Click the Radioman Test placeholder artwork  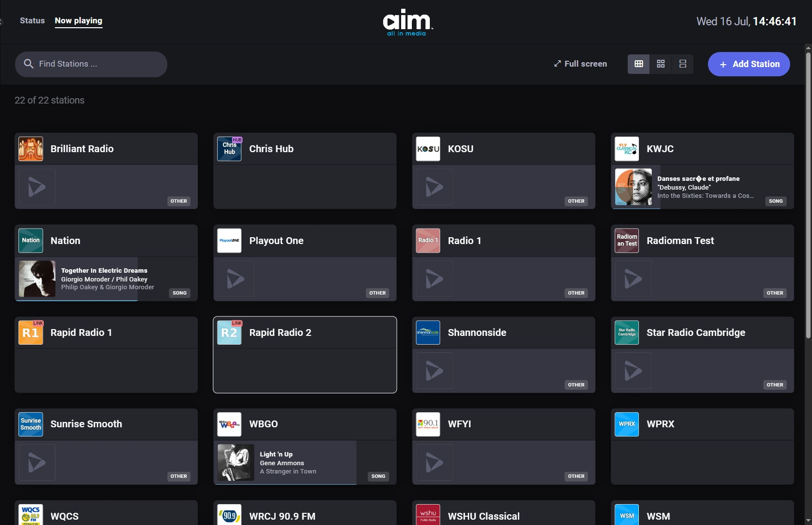tap(634, 279)
